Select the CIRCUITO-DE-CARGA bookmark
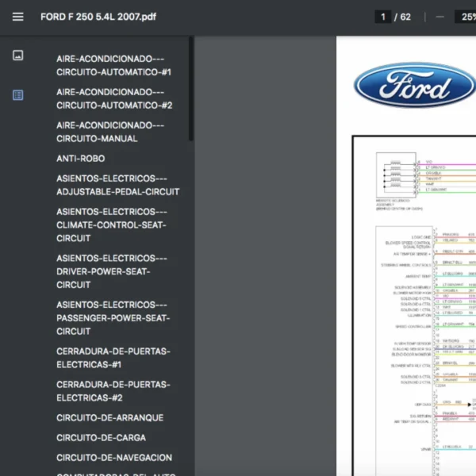 [101, 438]
